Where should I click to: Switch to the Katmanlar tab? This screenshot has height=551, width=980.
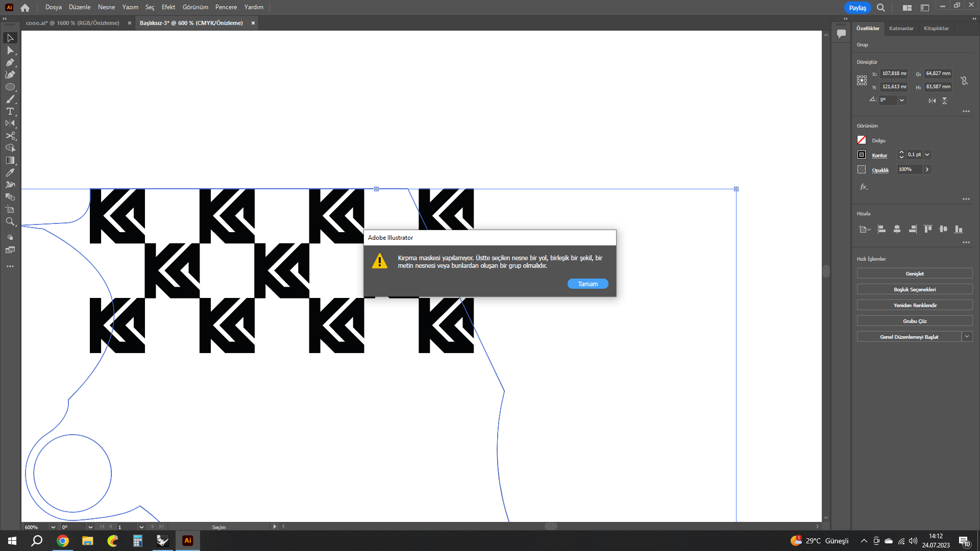901,28
